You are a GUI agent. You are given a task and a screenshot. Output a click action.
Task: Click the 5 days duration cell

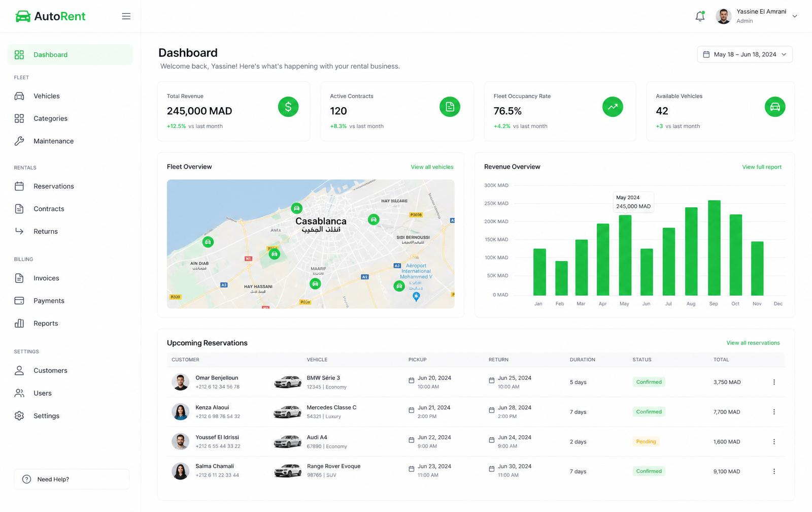[x=578, y=382]
